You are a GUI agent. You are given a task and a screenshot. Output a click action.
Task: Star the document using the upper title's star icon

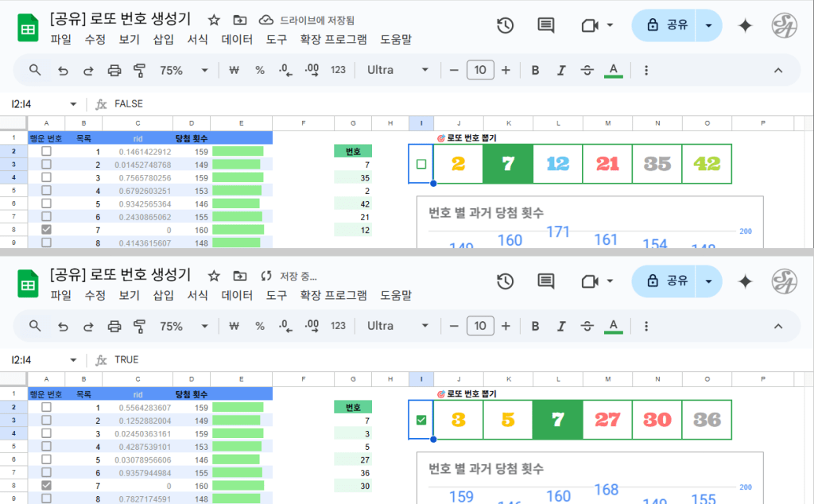click(x=214, y=20)
